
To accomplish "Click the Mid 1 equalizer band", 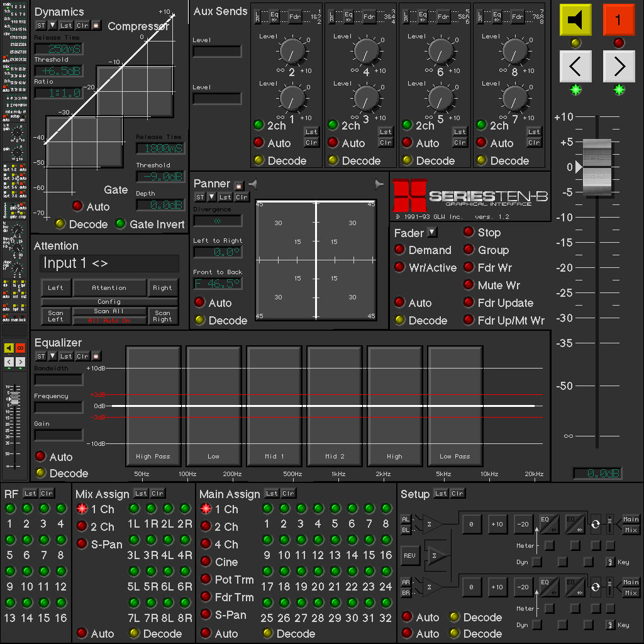I will tap(274, 406).
